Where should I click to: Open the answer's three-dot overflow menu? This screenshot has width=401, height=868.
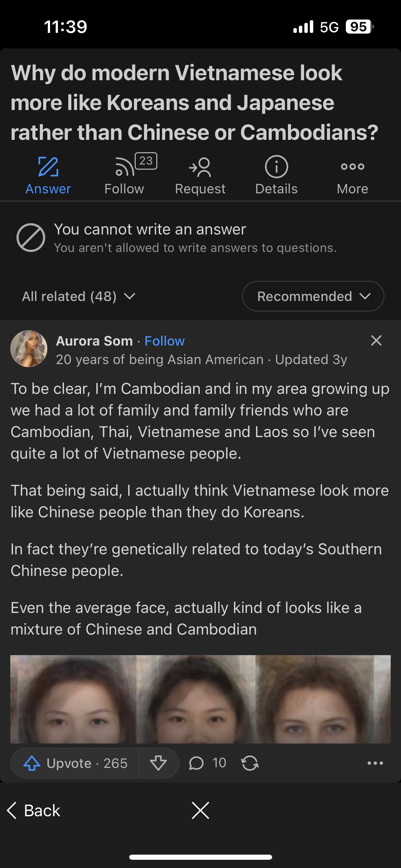pyautogui.click(x=375, y=763)
